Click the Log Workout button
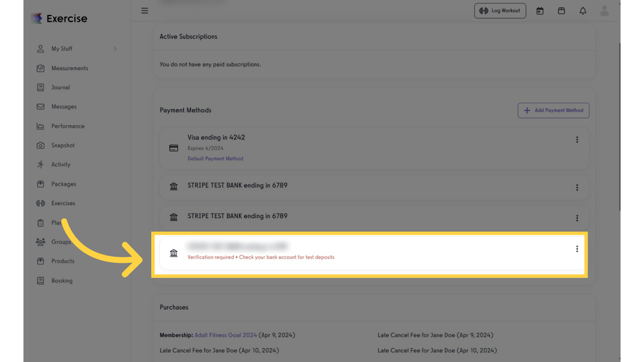Screen dimensions: 644x362 (x=500, y=10)
